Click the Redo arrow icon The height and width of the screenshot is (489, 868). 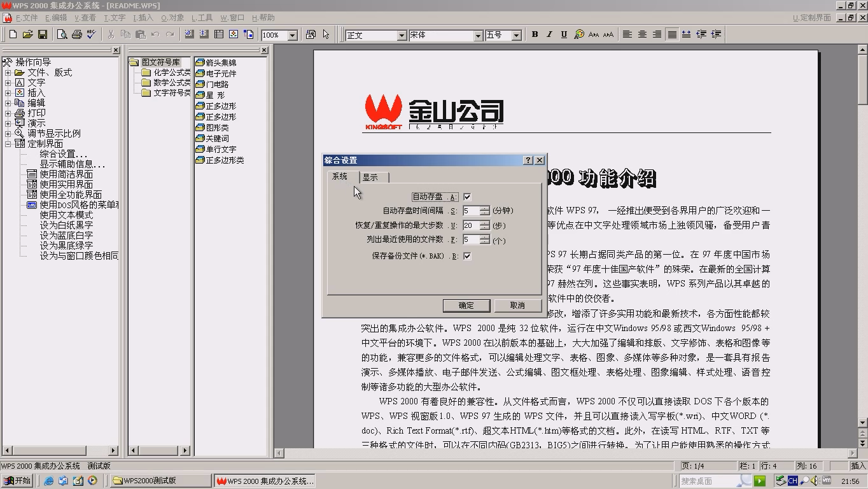pyautogui.click(x=170, y=34)
